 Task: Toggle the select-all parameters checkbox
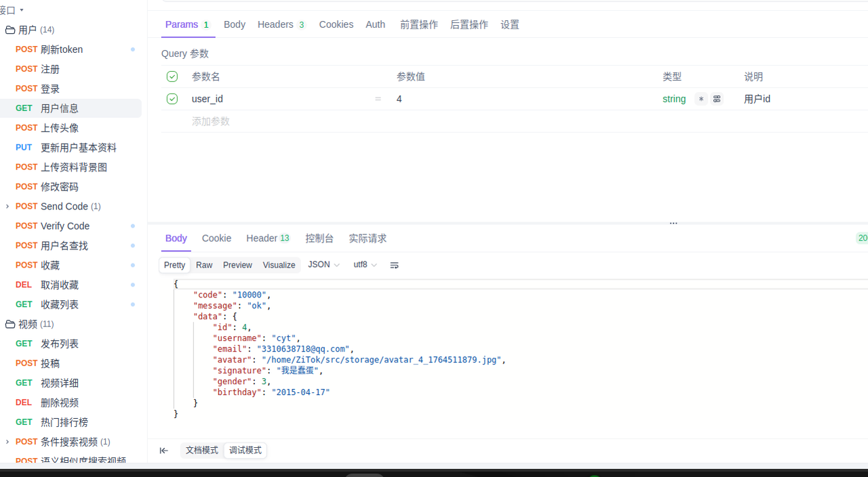point(172,77)
